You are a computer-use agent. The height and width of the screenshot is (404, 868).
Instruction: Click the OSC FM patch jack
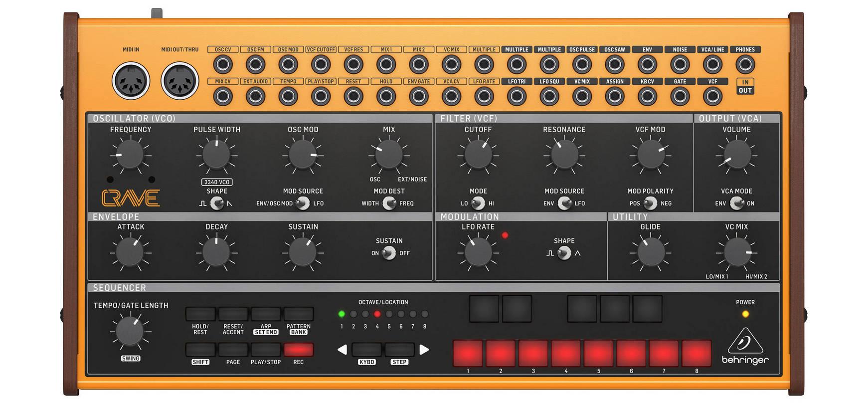255,64
